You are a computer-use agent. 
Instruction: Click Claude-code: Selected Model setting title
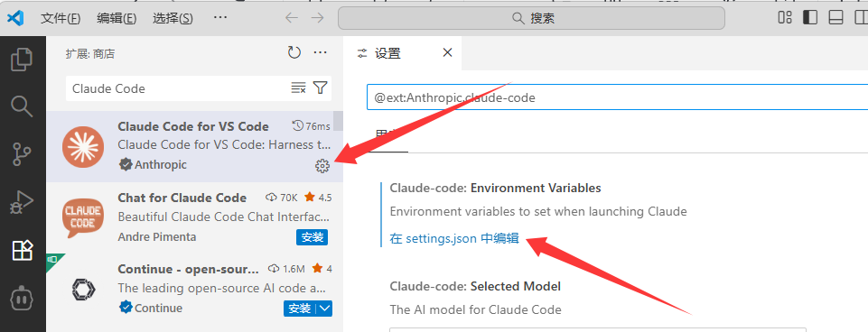pyautogui.click(x=475, y=287)
